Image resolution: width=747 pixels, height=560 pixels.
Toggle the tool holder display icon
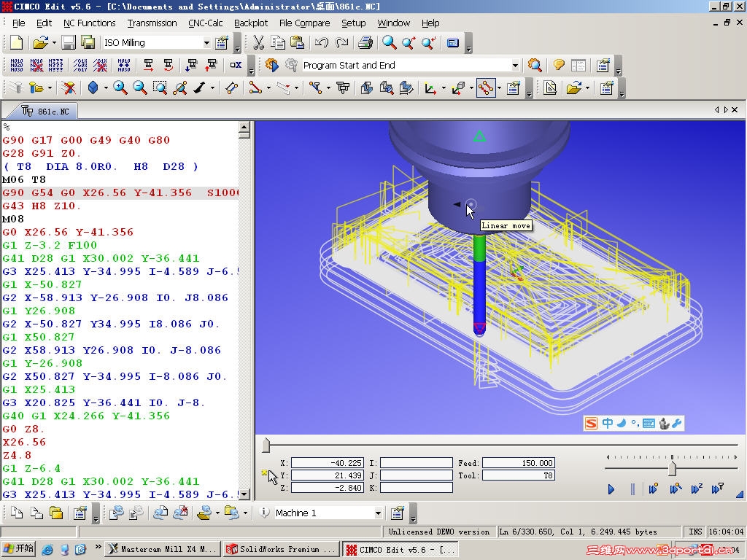tap(343, 88)
